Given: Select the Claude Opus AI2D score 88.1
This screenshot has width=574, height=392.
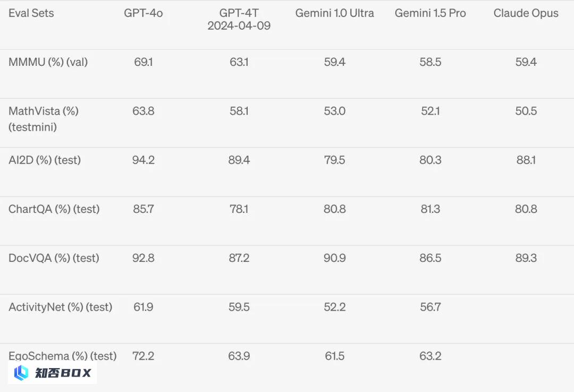Looking at the screenshot, I should click(x=526, y=160).
